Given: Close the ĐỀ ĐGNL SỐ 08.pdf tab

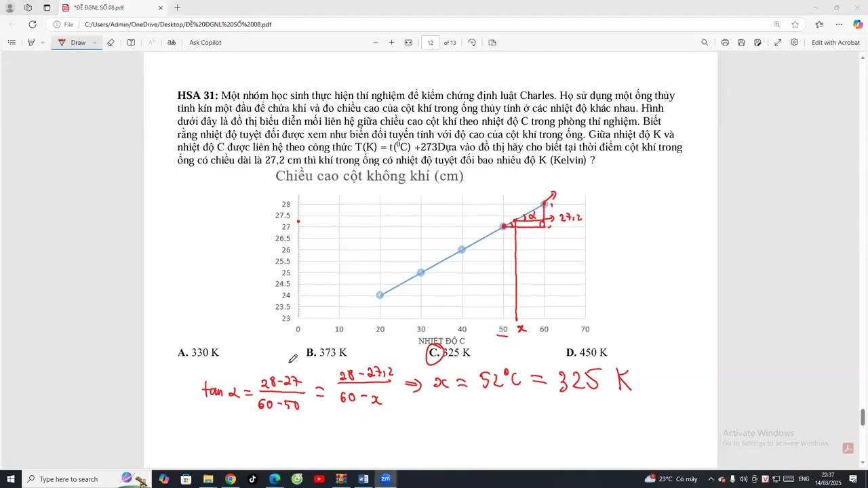Looking at the screenshot, I should pyautogui.click(x=161, y=7).
